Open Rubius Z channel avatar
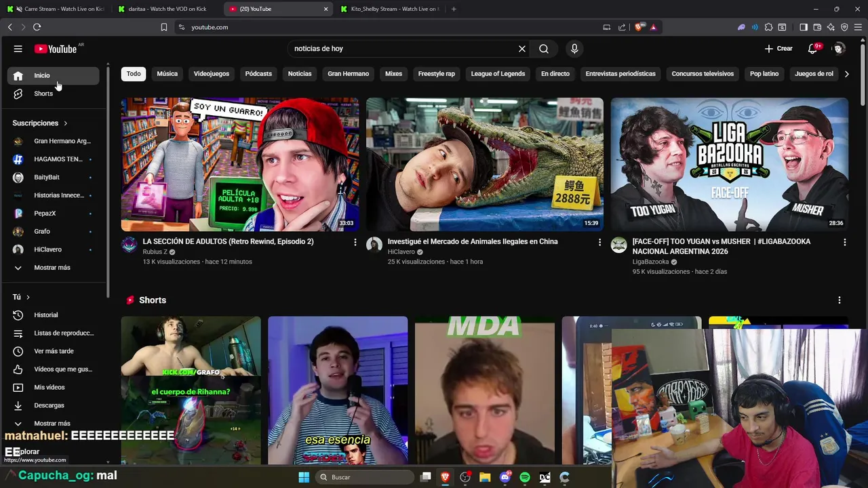The height and width of the screenshot is (488, 868). click(130, 245)
